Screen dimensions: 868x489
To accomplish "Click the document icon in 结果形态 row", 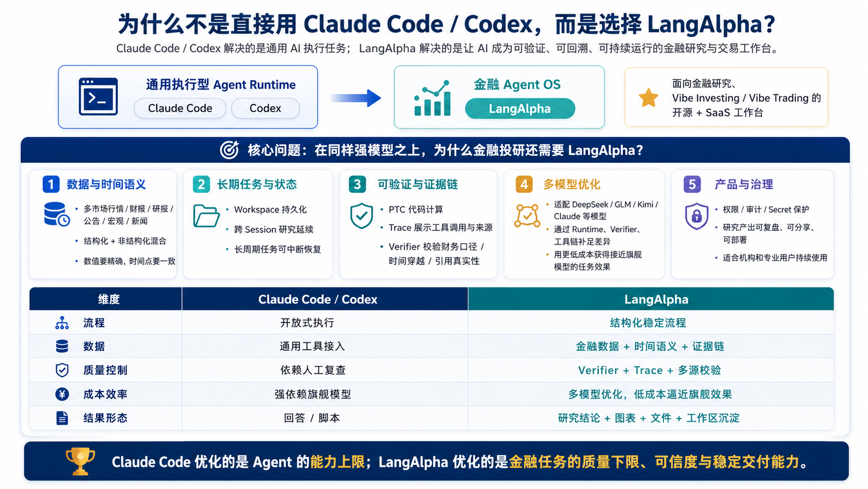I will point(62,418).
